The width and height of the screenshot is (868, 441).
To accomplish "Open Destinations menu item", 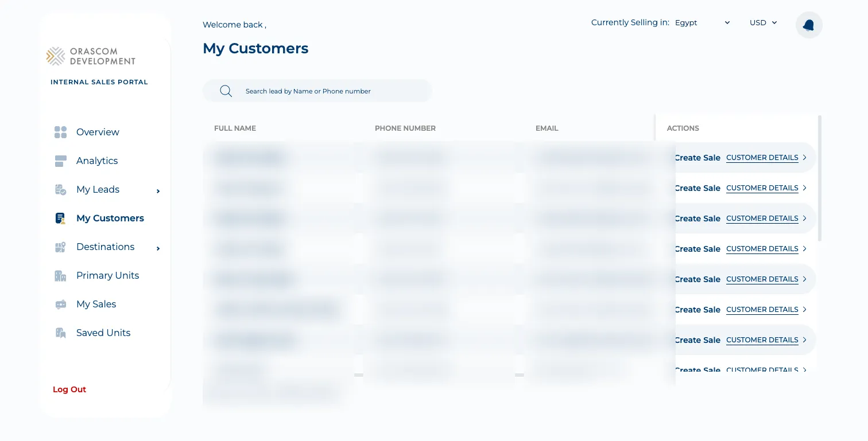I will 105,247.
